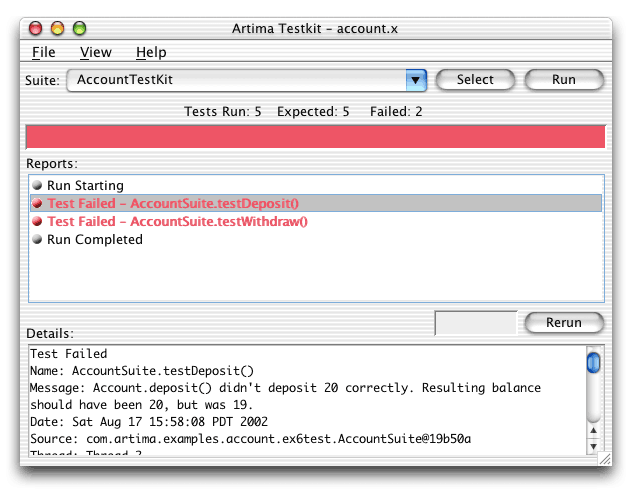The height and width of the screenshot is (494, 637).
Task: Click the Run button
Action: pyautogui.click(x=563, y=80)
